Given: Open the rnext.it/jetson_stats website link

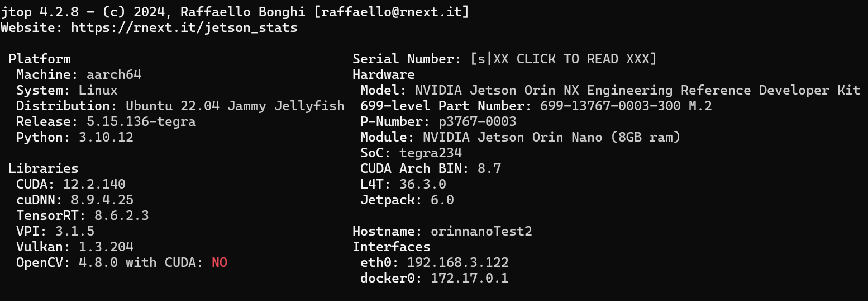Looking at the screenshot, I should [184, 27].
